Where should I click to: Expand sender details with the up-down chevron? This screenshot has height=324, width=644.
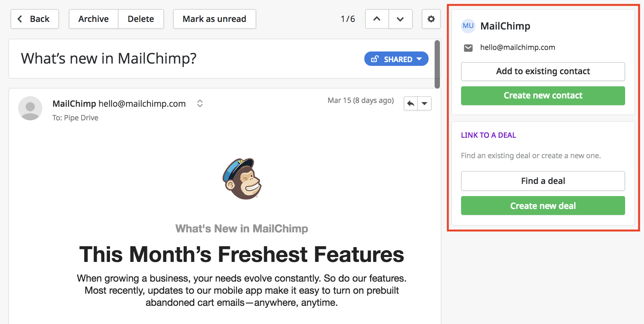click(x=200, y=103)
